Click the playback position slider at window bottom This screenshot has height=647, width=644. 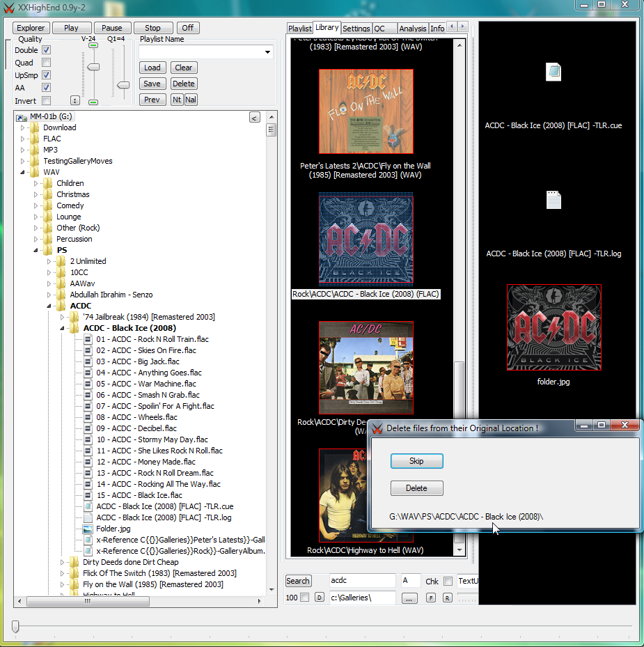[x=15, y=626]
